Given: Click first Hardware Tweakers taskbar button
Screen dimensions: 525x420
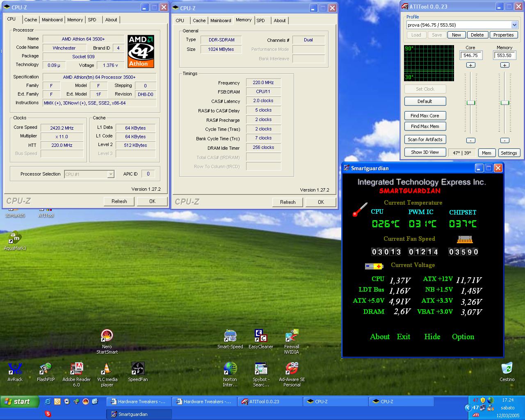Looking at the screenshot, I should click(x=138, y=402).
